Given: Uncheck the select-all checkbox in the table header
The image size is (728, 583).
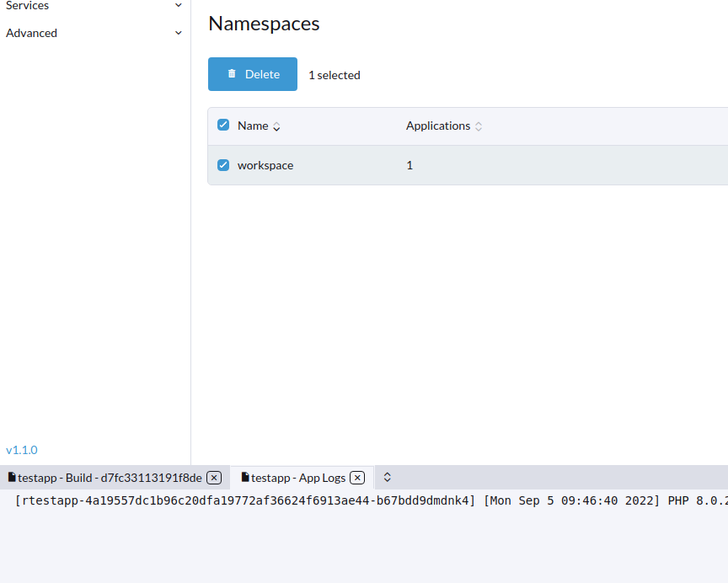Looking at the screenshot, I should pyautogui.click(x=222, y=124).
